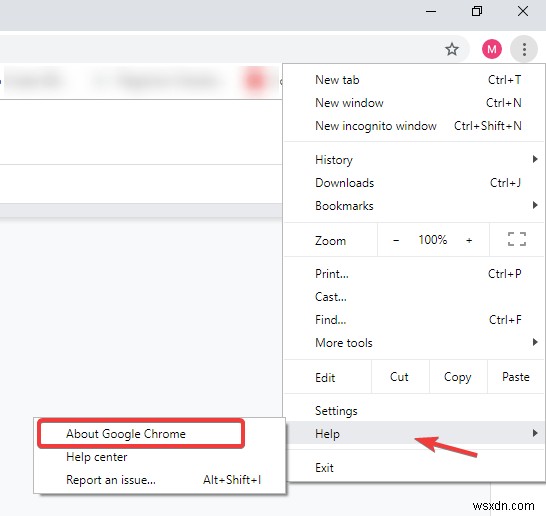Close the Chrome window
The width and height of the screenshot is (546, 516).
[x=523, y=11]
